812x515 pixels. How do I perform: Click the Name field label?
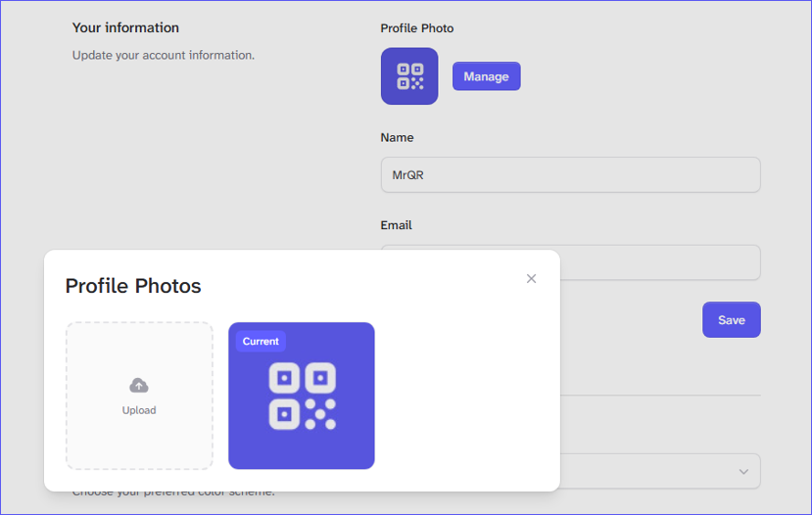pos(397,138)
